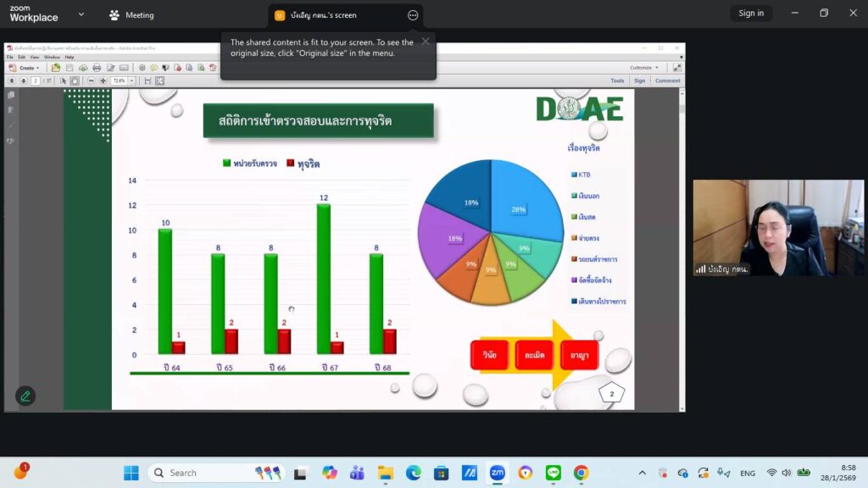Open the Acrobat zoom percentage dropdown
Image resolution: width=868 pixels, height=488 pixels.
pyautogui.click(x=132, y=80)
